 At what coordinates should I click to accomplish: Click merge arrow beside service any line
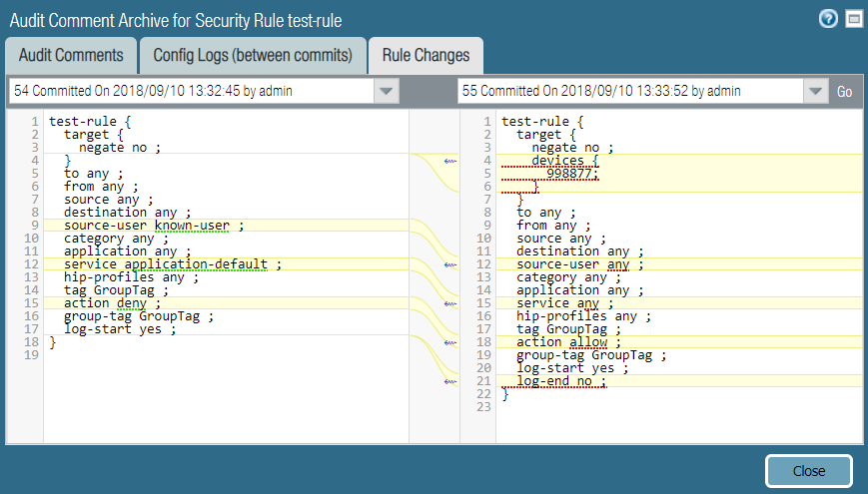(x=449, y=303)
